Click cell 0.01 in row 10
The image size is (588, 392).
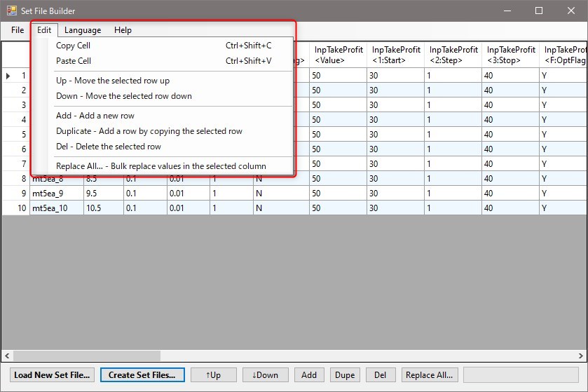pos(189,208)
